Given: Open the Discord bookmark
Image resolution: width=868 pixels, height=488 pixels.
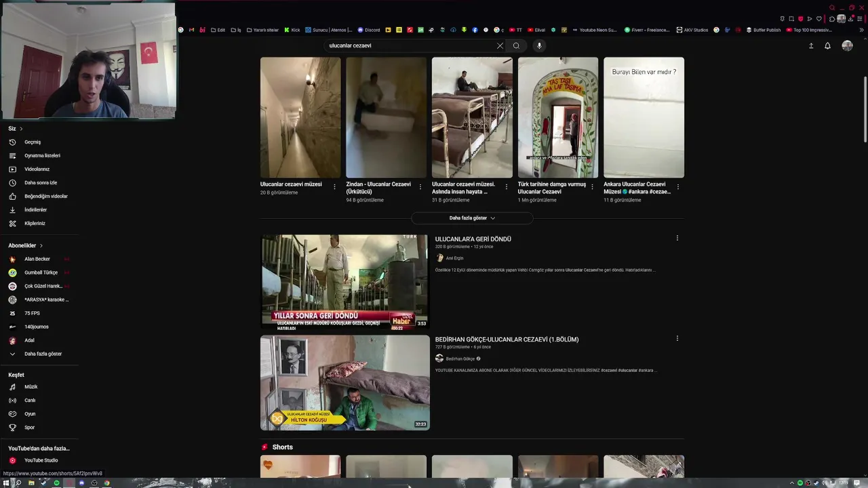Looking at the screenshot, I should coord(368,30).
